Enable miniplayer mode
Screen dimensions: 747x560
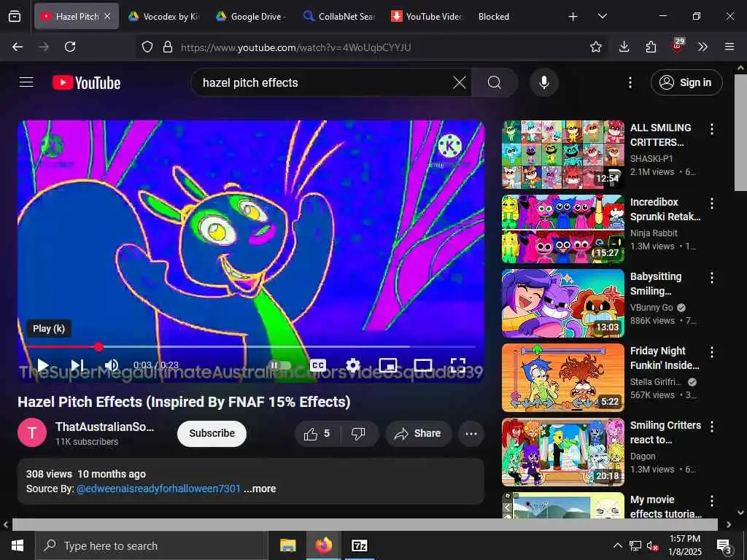pos(388,365)
